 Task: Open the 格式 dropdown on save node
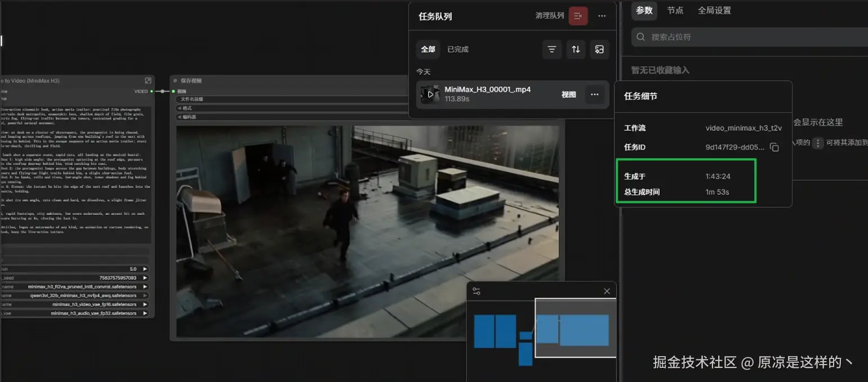point(291,108)
